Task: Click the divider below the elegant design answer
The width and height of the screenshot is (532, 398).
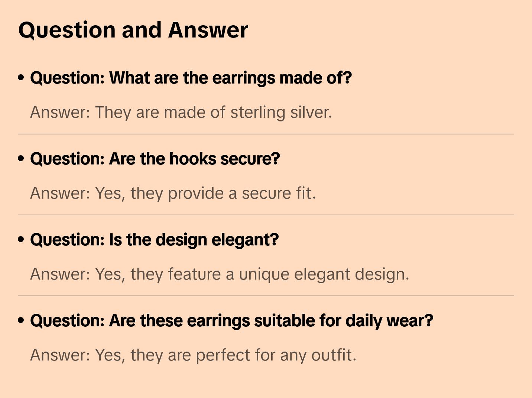Action: pyautogui.click(x=266, y=296)
